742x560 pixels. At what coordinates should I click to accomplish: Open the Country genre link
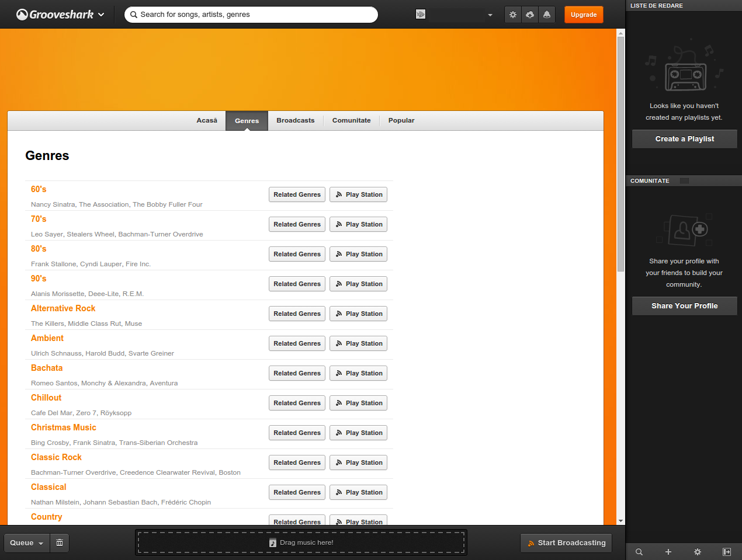tap(47, 517)
